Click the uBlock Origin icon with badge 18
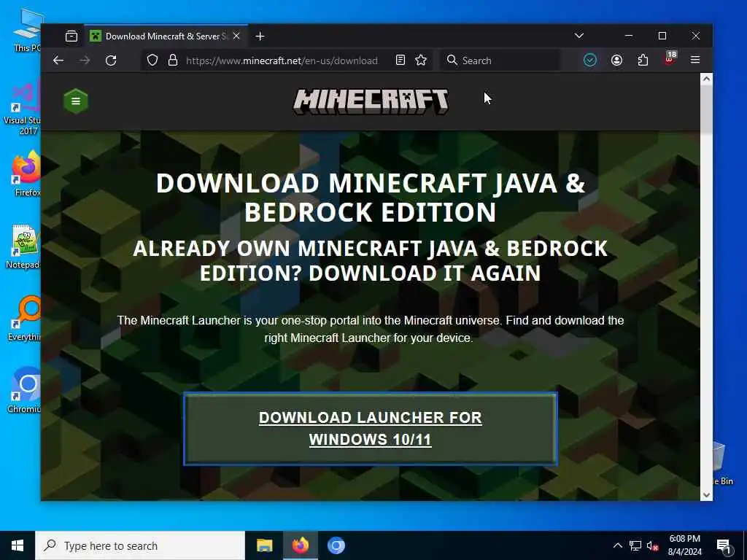Image resolution: width=747 pixels, height=560 pixels. coord(670,59)
